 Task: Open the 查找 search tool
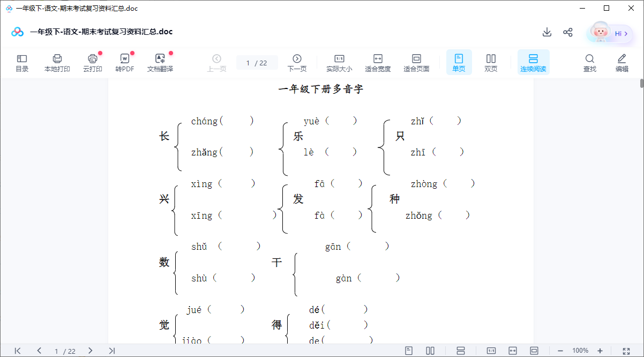coord(589,63)
